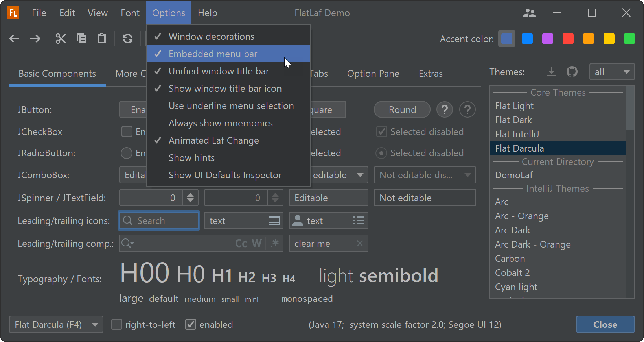The width and height of the screenshot is (644, 342).
Task: Click the Round button
Action: (402, 110)
